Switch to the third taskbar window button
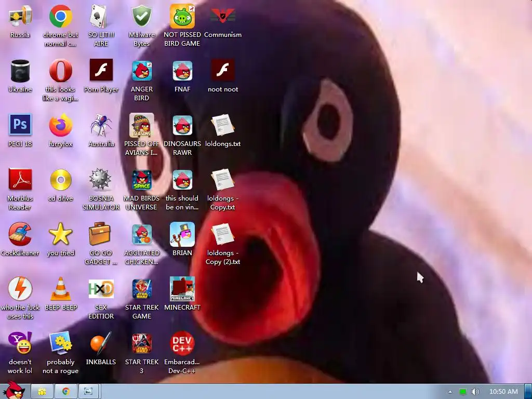Screen dimensions: 532x399 click(88, 392)
